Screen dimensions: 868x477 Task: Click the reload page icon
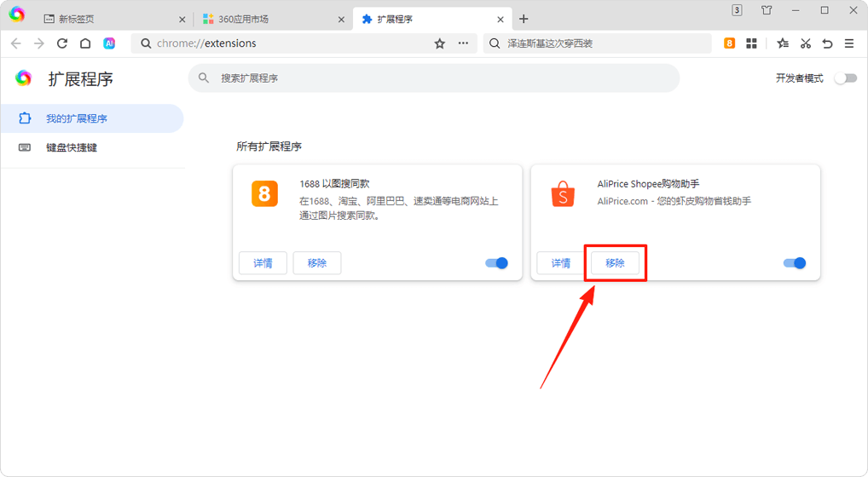(62, 43)
